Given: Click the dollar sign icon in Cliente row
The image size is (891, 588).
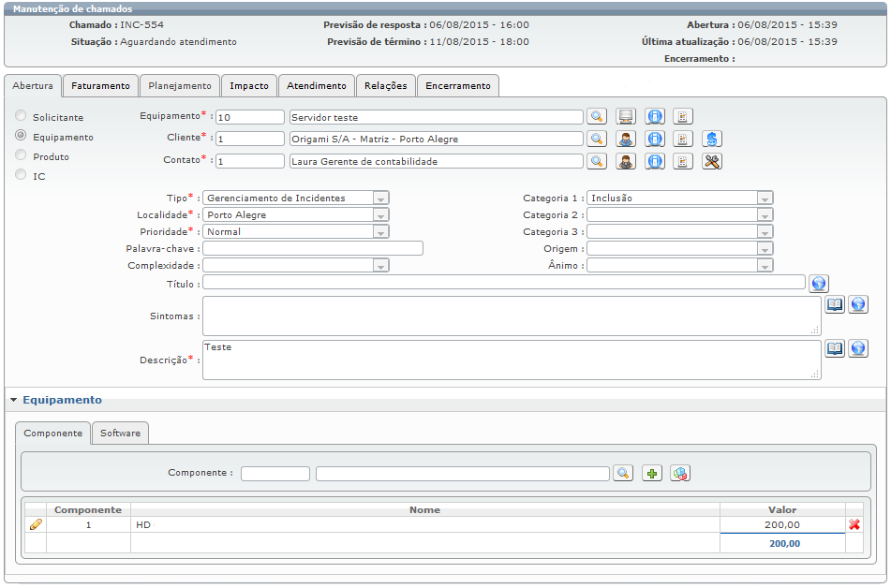Looking at the screenshot, I should [711, 139].
